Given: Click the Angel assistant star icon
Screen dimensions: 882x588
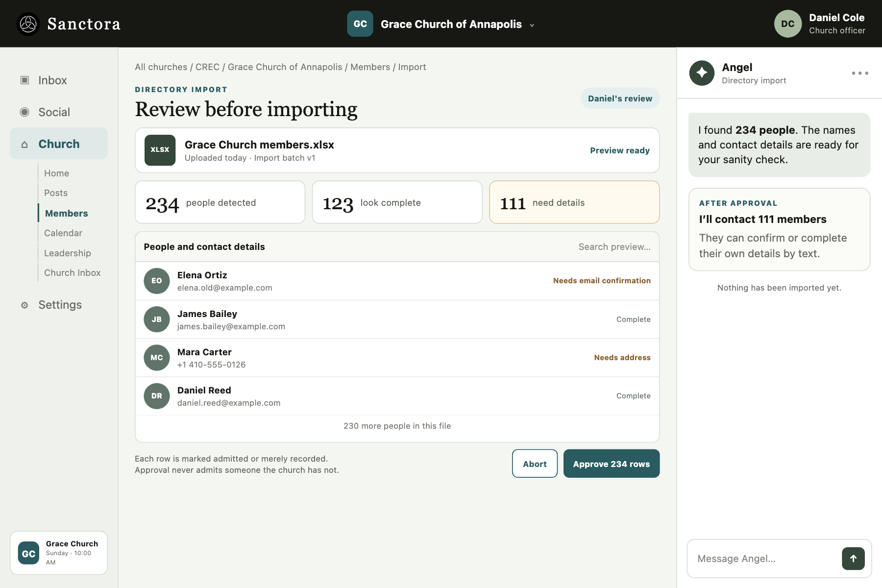Looking at the screenshot, I should (702, 73).
